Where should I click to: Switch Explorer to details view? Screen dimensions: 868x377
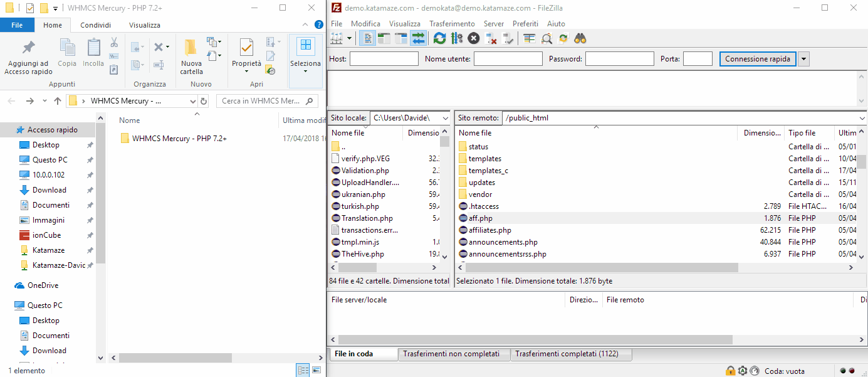click(303, 371)
